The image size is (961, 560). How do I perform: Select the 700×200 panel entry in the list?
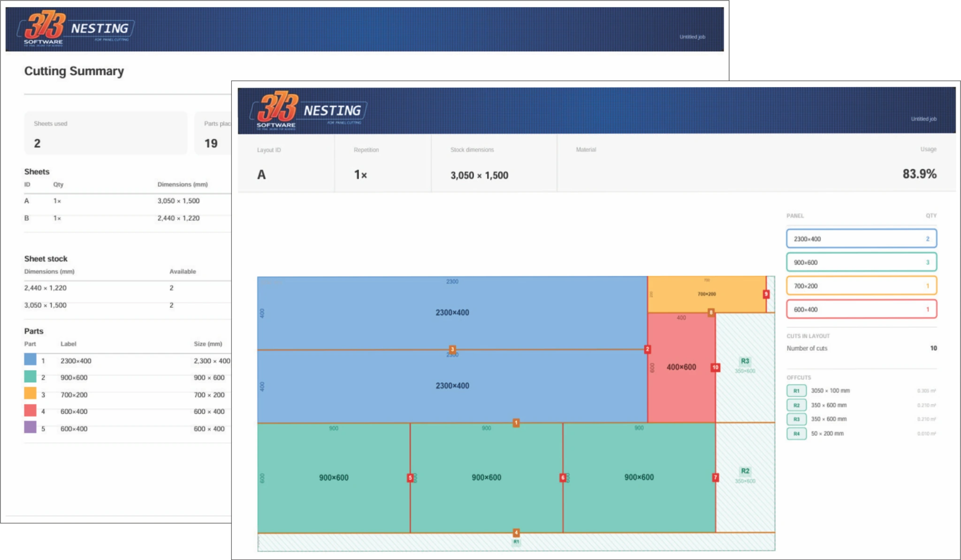coord(862,286)
